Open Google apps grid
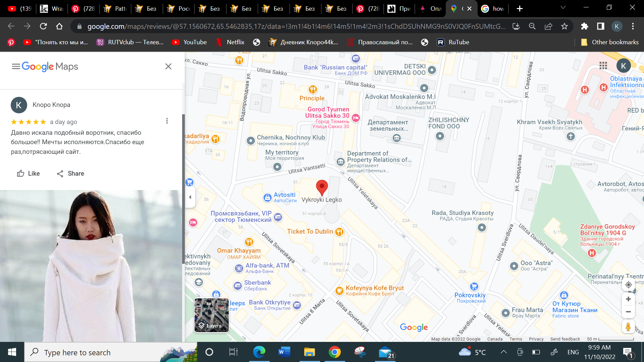 click(x=603, y=66)
